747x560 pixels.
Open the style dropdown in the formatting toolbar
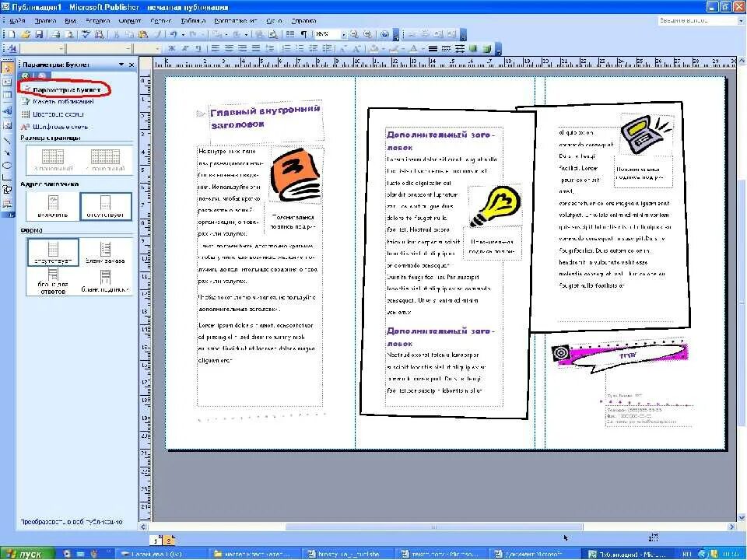point(61,48)
